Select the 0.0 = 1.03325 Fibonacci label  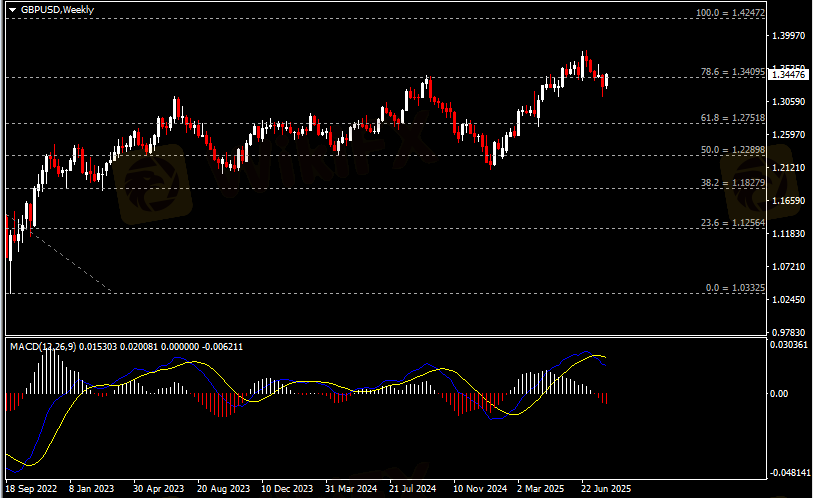pyautogui.click(x=735, y=287)
